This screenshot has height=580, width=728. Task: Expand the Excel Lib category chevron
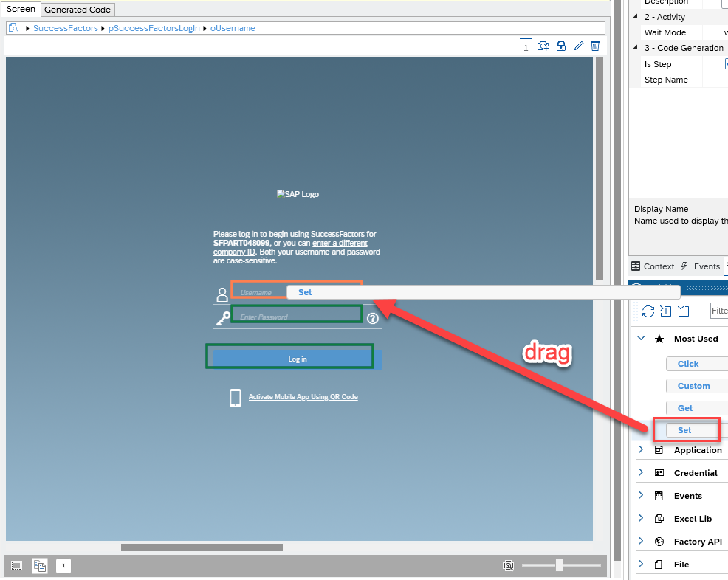[641, 518]
